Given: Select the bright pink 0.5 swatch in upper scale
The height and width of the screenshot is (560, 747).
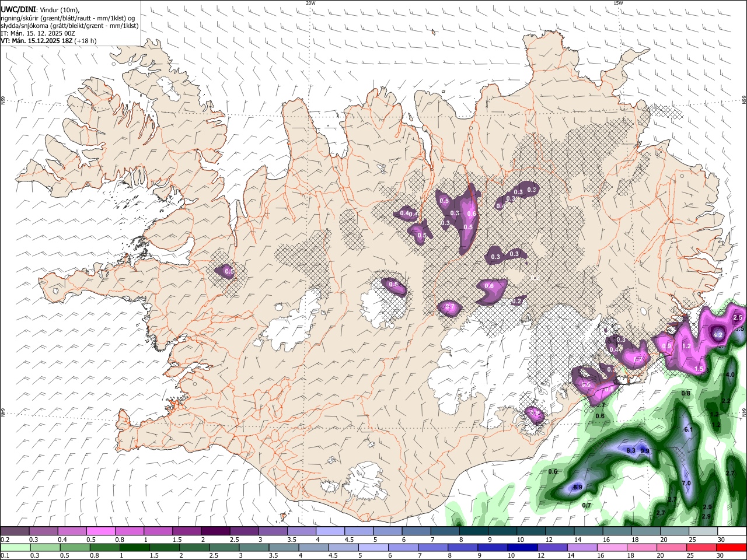Looking at the screenshot, I should pos(101,531).
